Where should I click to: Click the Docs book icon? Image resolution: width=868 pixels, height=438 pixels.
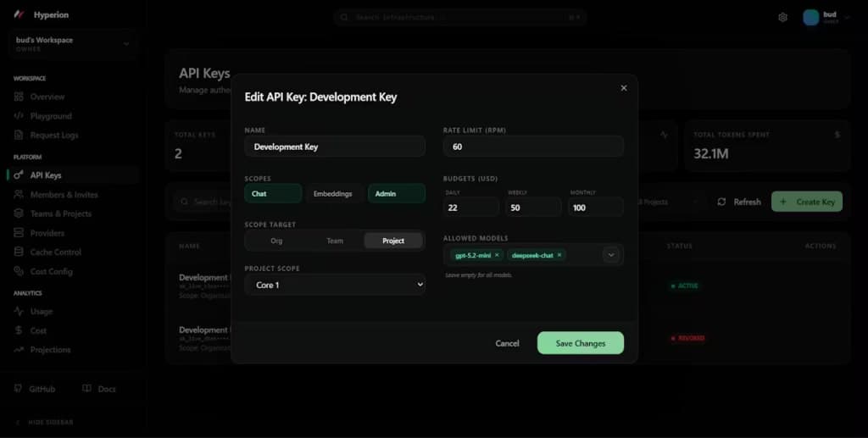(87, 388)
